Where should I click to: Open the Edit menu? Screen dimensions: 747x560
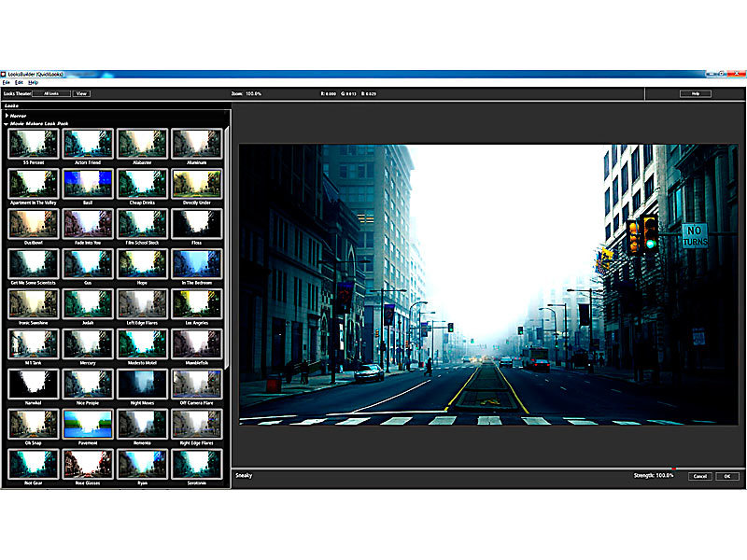tap(19, 82)
